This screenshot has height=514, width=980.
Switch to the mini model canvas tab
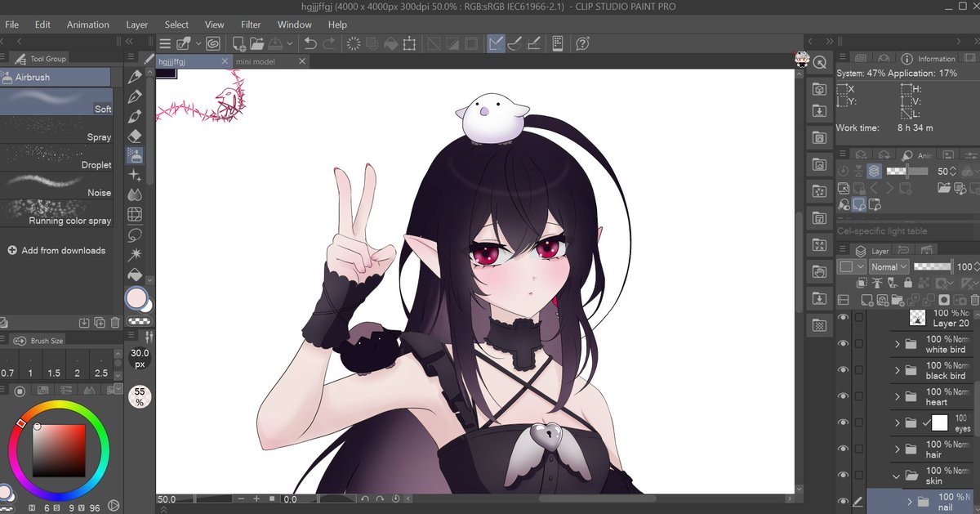click(270, 61)
